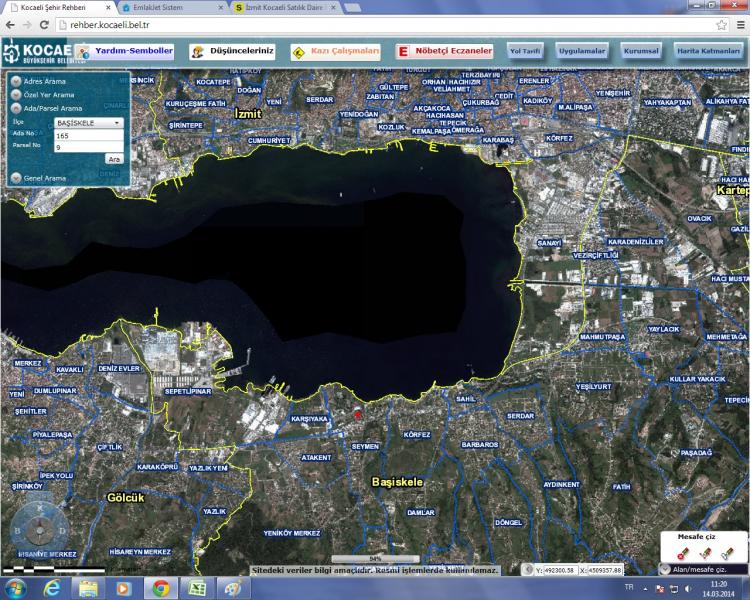The width and height of the screenshot is (750, 600).
Task: Click the area measurement ruler icon
Action: (728, 554)
